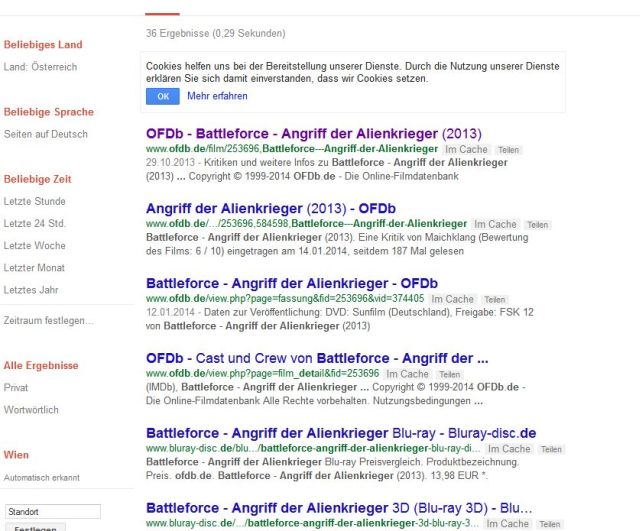Open the 'Angriff der Alienkrieger (2013) - OFDb' result
This screenshot has height=531, width=640.
point(271,208)
